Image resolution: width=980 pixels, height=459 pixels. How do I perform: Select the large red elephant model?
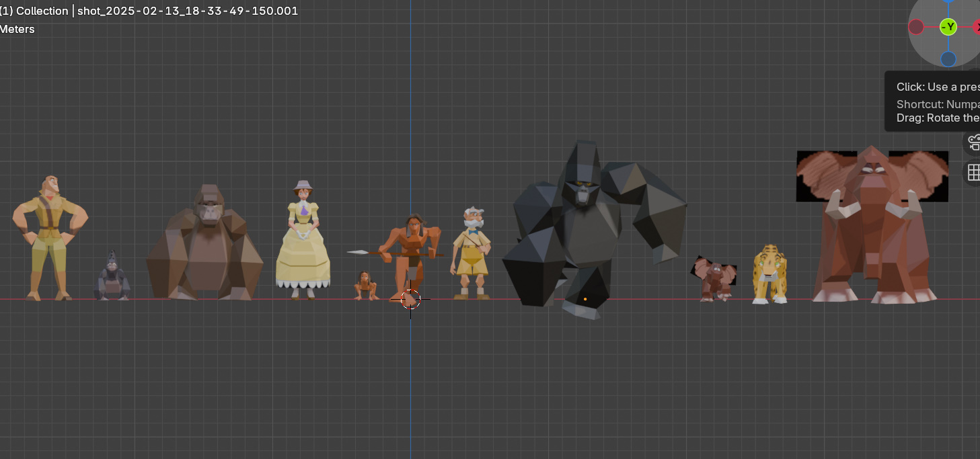click(x=872, y=225)
